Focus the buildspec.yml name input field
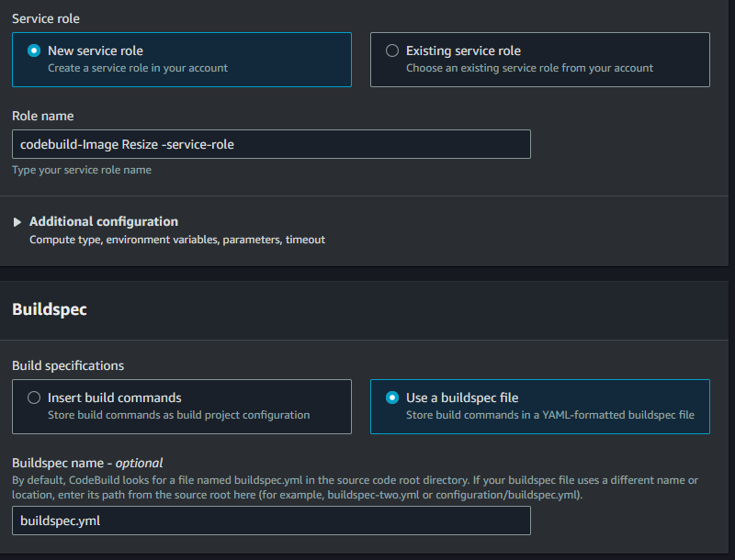The width and height of the screenshot is (735, 560). pyautogui.click(x=271, y=521)
